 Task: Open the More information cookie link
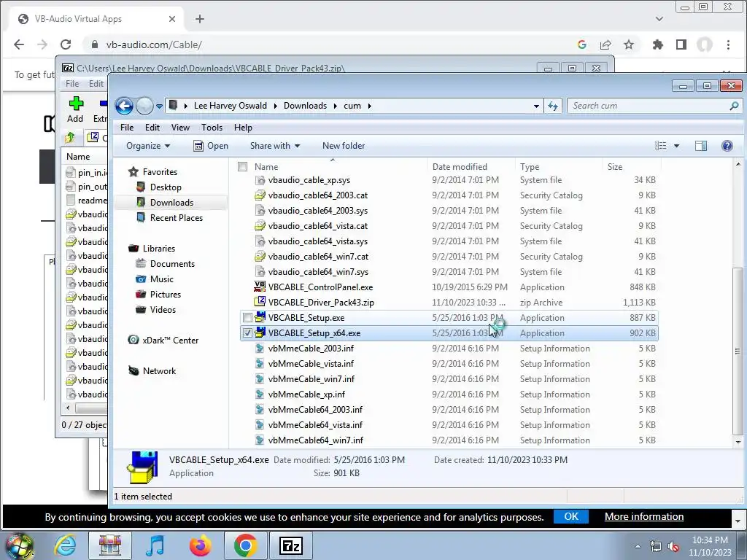click(x=644, y=517)
